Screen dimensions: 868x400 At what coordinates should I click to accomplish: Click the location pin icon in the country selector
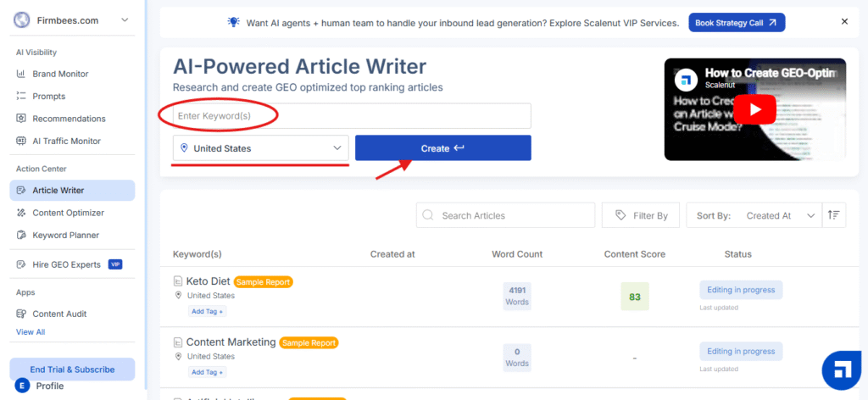184,148
